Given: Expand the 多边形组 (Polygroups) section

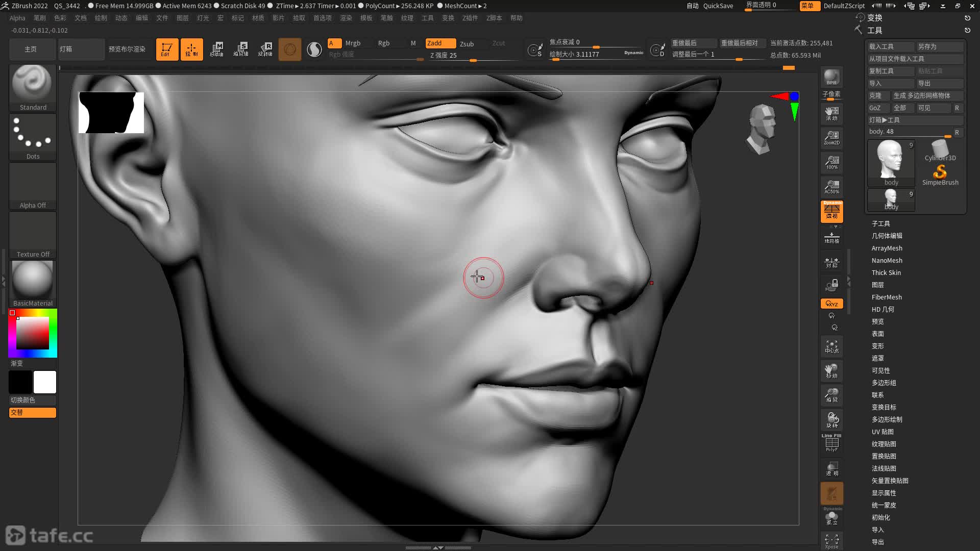Looking at the screenshot, I should click(884, 383).
